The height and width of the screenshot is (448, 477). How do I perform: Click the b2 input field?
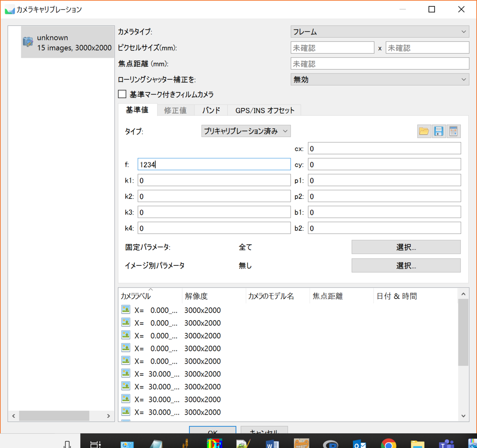click(x=384, y=228)
